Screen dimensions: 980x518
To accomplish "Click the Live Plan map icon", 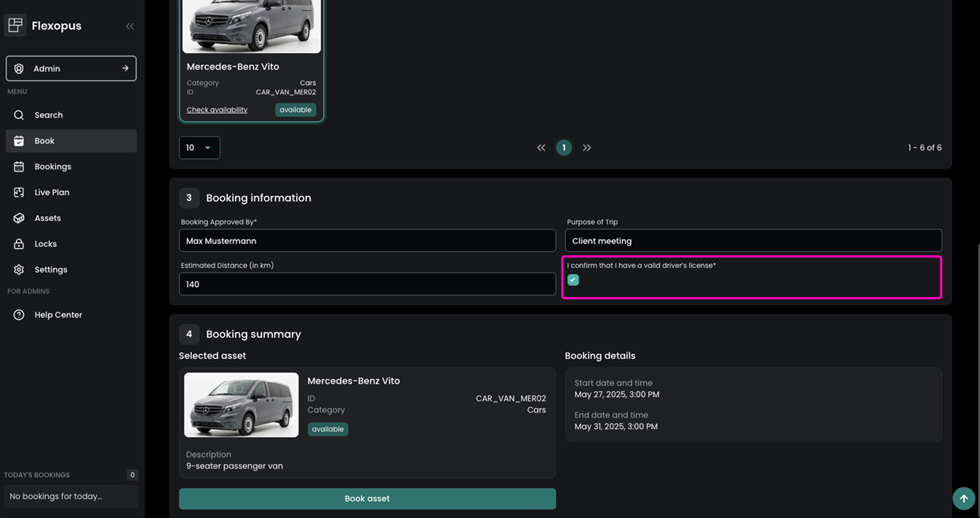I will coord(19,192).
